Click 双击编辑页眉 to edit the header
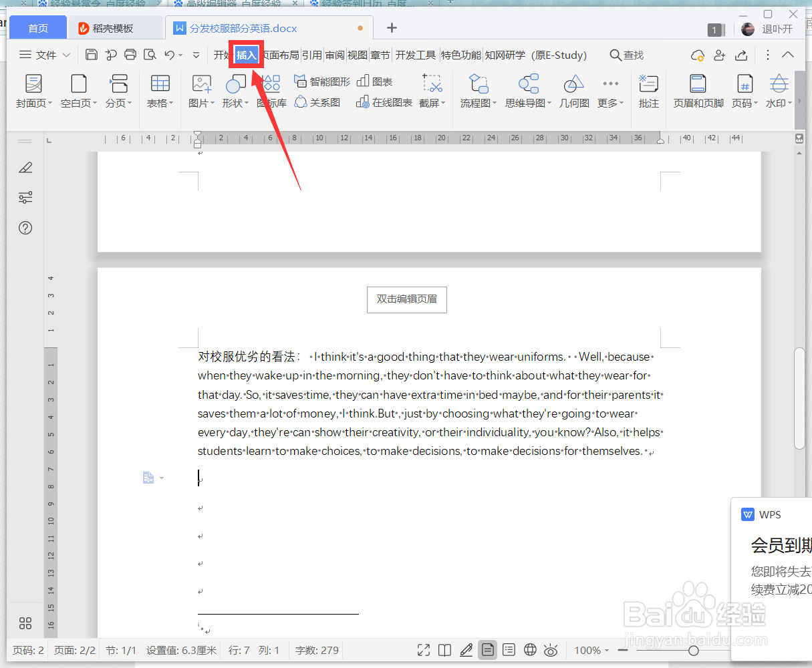 point(406,299)
